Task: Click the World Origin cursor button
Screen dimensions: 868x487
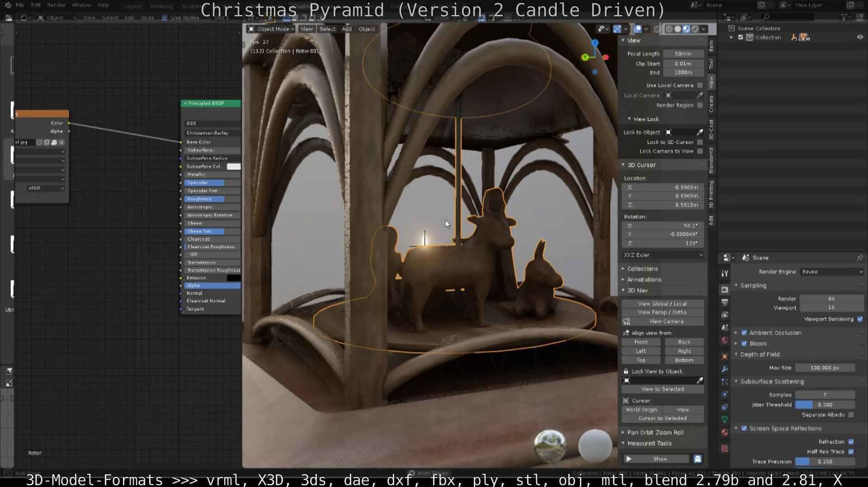Action: (x=642, y=410)
